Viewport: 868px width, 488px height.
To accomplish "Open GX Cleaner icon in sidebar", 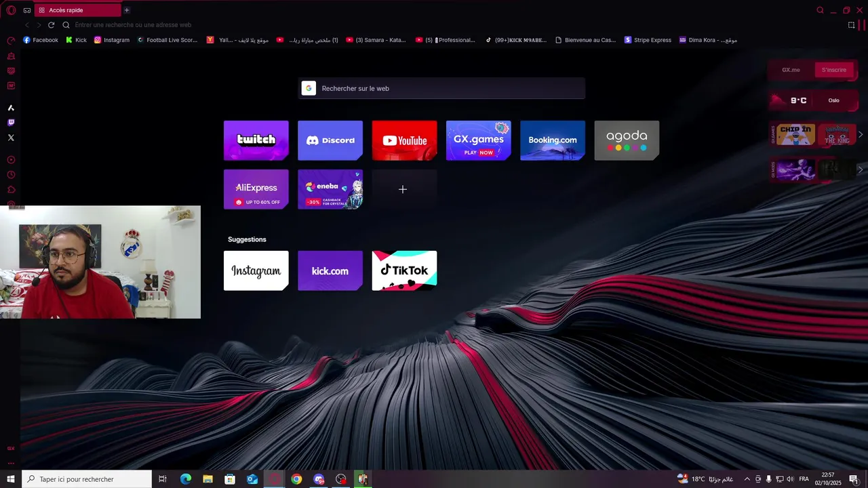I will click(x=11, y=56).
